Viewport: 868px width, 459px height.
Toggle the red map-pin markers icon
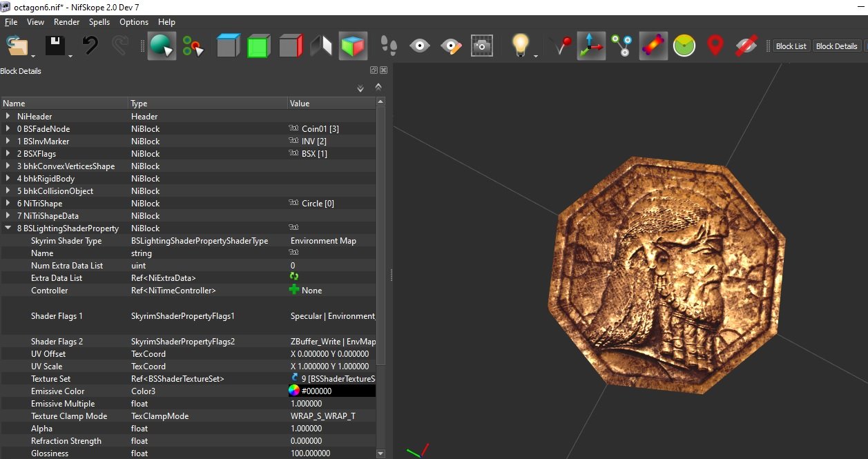pyautogui.click(x=715, y=46)
